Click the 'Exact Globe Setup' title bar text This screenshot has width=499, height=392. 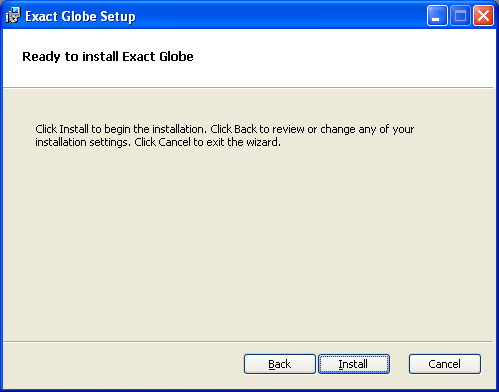(80, 16)
